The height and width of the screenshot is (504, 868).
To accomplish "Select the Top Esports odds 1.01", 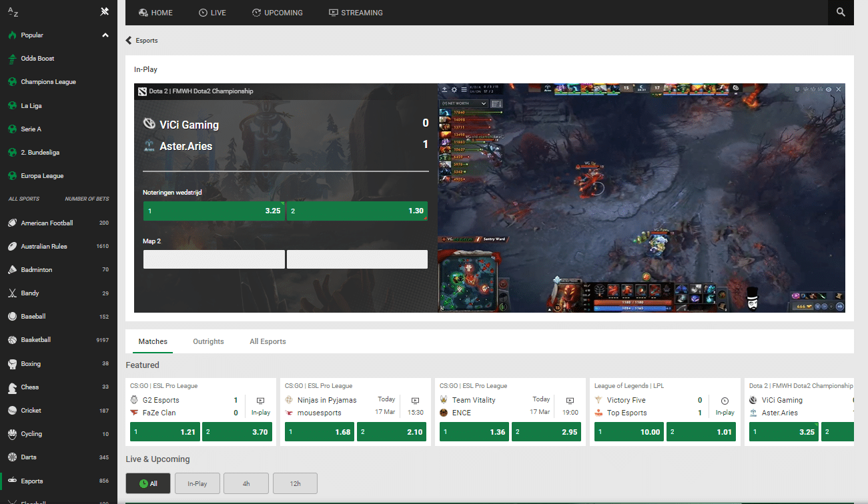I will point(701,432).
